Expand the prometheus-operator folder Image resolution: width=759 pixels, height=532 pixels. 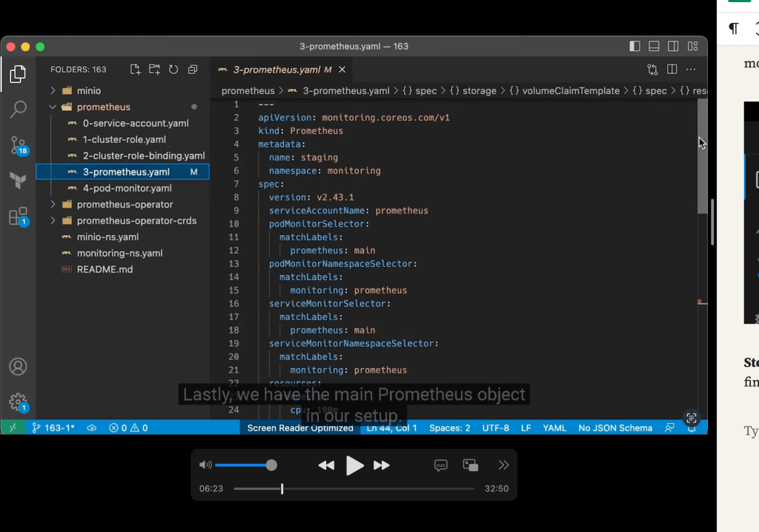coord(125,205)
